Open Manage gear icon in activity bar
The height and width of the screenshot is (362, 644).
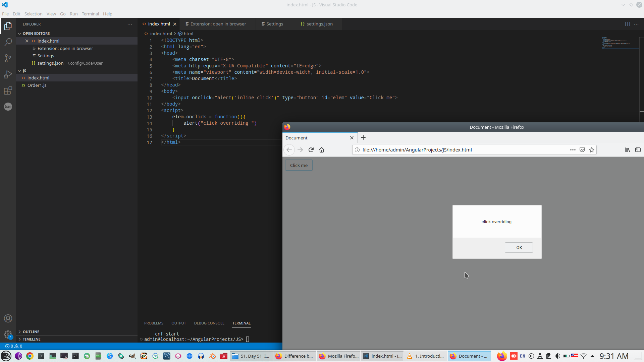8,334
